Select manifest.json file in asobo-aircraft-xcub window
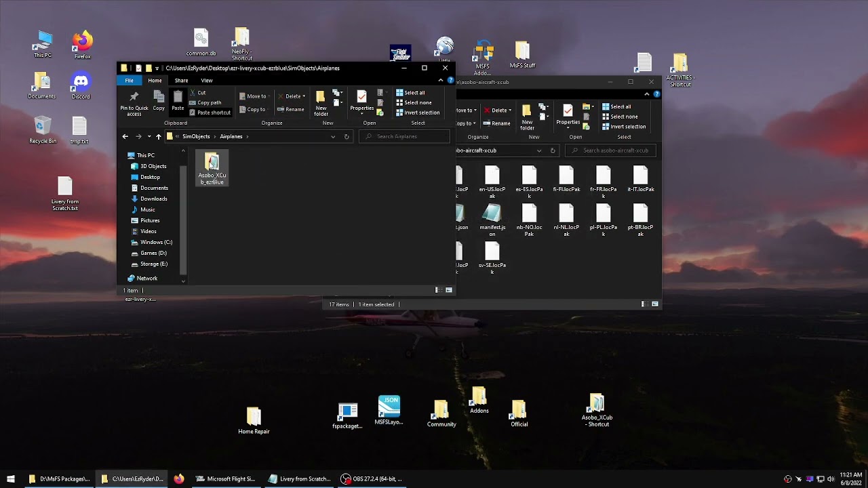Viewport: 868px width, 488px height. tap(492, 221)
